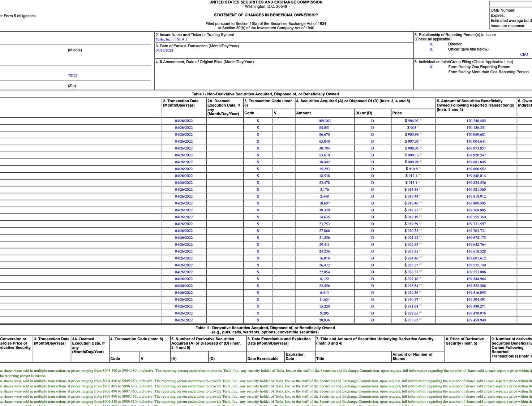Click the amount 84,051
Image resolution: width=532 pixels, height=406 pixels.
coord(325,128)
